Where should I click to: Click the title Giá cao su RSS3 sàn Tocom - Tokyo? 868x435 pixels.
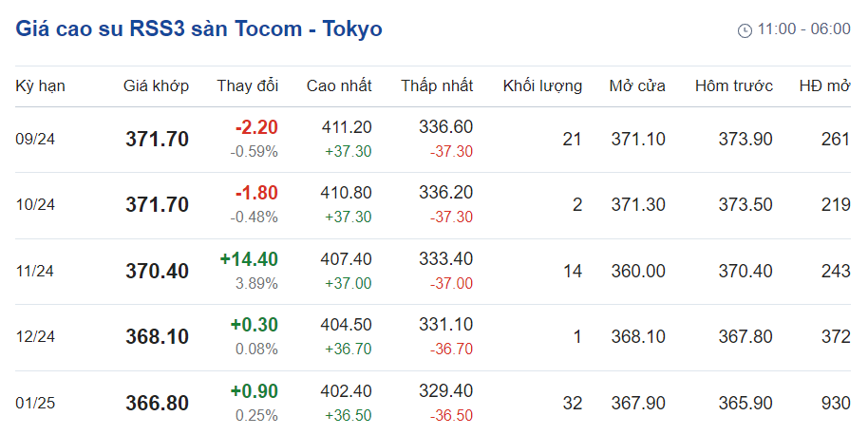pyautogui.click(x=199, y=29)
